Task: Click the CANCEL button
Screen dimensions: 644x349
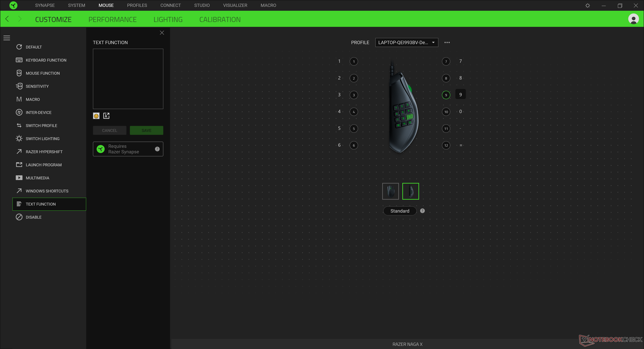Action: click(110, 130)
